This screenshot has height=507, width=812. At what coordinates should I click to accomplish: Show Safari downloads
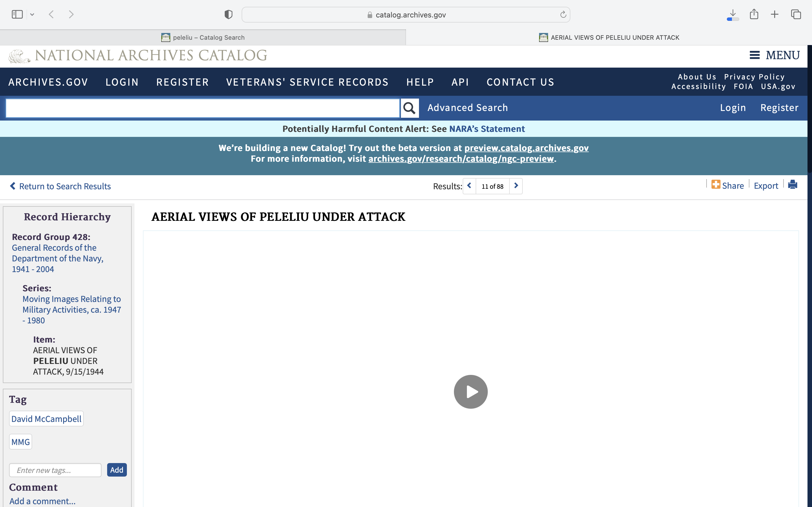pos(733,14)
